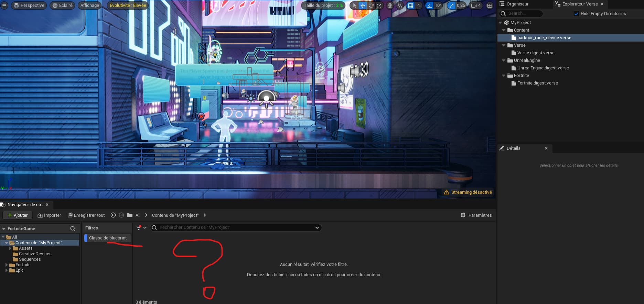Click the All breadcrumb link
Screen dimensions: 644x304
click(138, 215)
